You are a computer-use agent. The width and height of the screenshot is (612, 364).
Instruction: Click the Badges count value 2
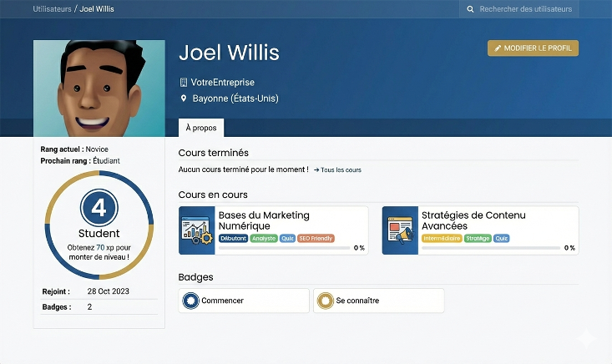90,307
